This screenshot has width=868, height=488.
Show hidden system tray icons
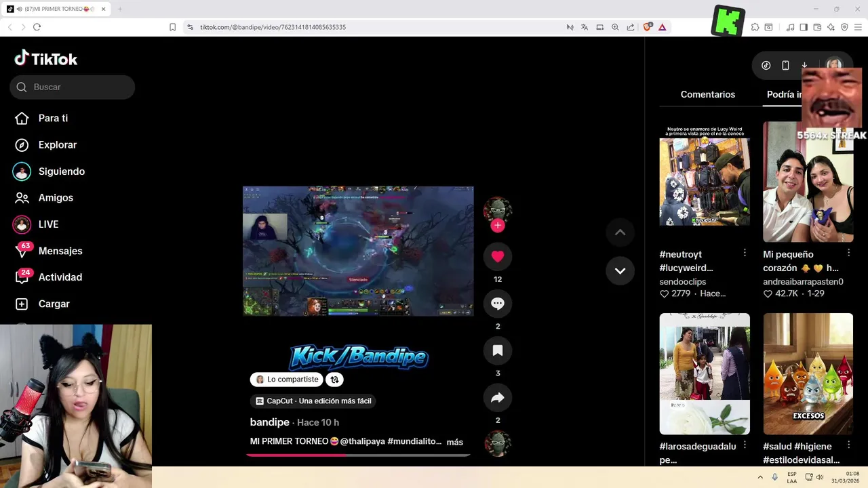[760, 477]
